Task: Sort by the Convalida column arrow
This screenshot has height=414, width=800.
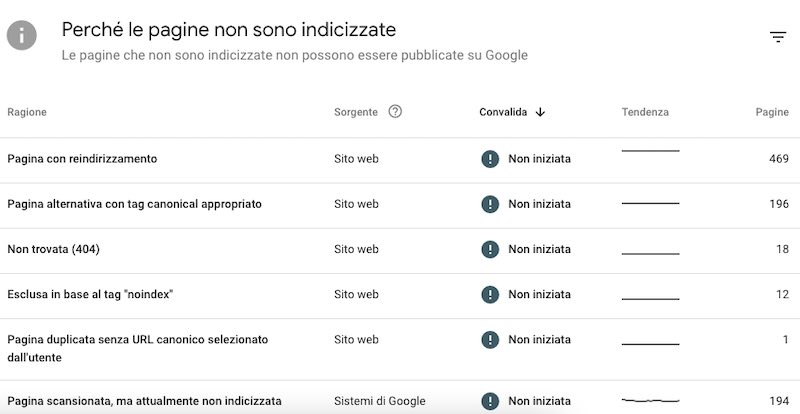Action: point(541,112)
